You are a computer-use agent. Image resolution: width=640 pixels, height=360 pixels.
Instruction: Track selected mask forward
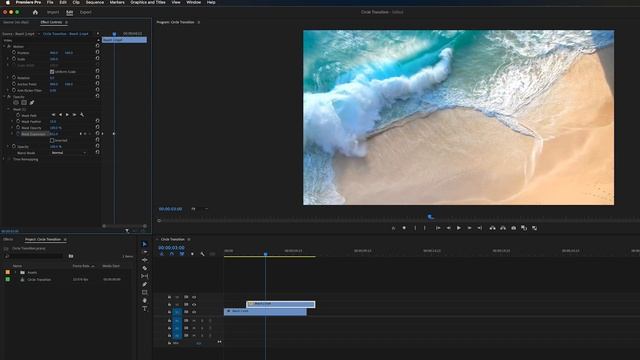(67, 115)
